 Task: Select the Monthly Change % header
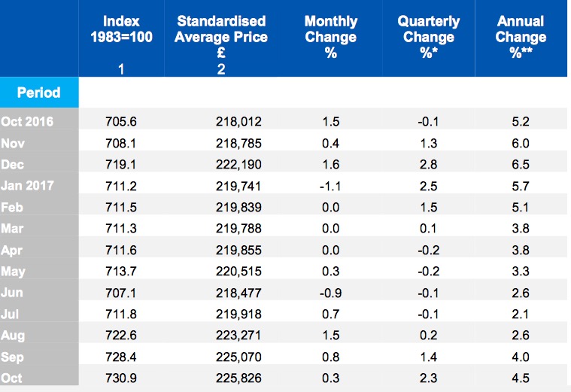(x=330, y=37)
